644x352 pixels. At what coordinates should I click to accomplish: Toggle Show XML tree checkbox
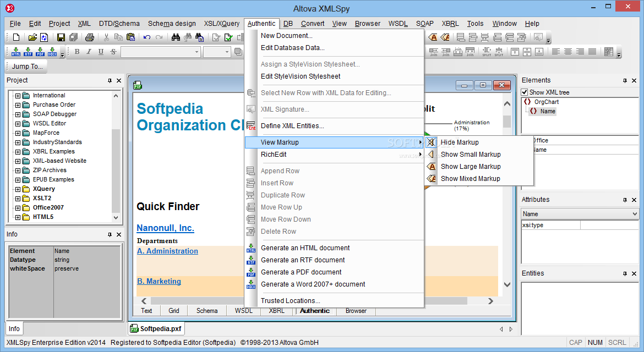(525, 92)
